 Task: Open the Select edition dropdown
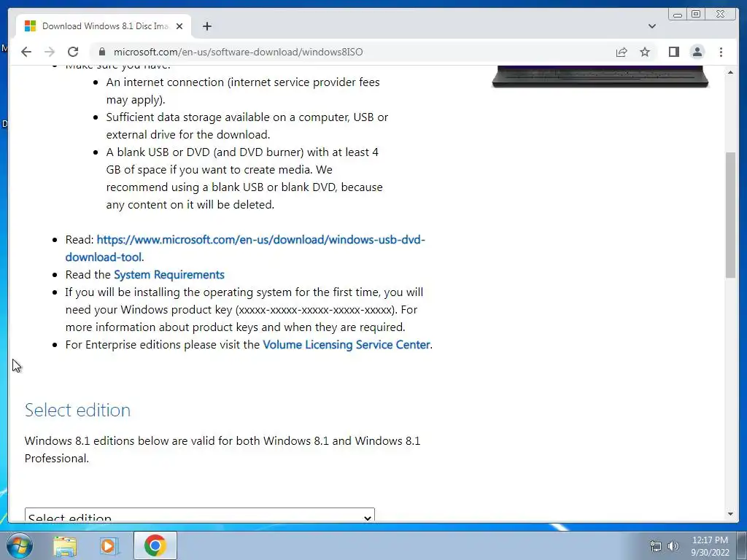200,515
